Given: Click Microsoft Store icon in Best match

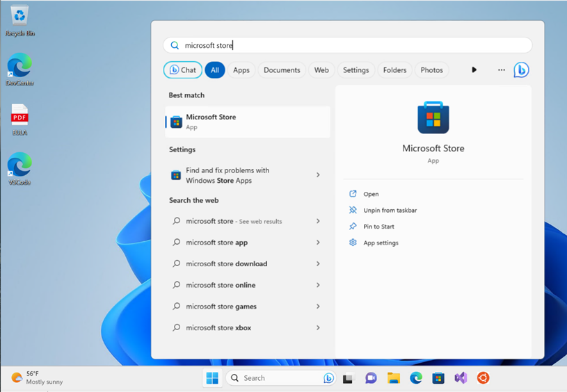Looking at the screenshot, I should tap(176, 122).
